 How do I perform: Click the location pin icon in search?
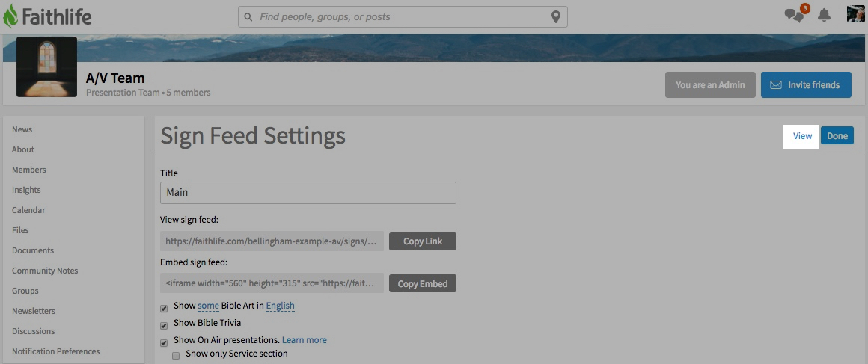pyautogui.click(x=556, y=17)
